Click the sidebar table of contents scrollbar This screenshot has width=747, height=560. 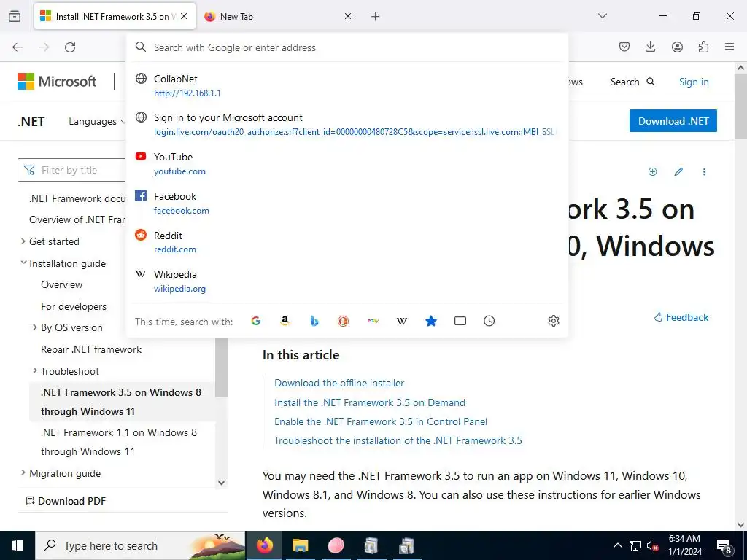tap(221, 367)
